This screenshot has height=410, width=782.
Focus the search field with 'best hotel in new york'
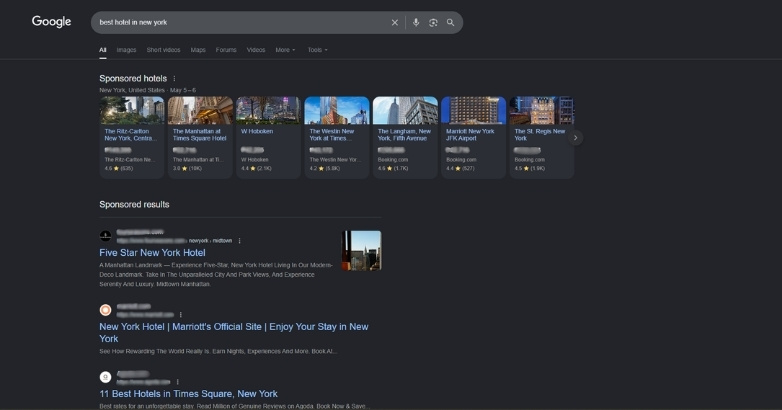[239, 22]
